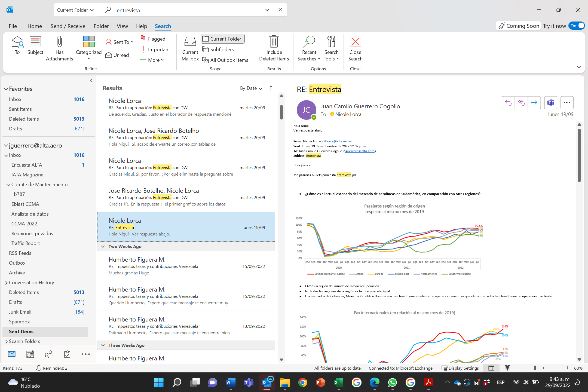Reply All to the message
Image resolution: width=588 pixels, height=392 pixels.
point(521,103)
